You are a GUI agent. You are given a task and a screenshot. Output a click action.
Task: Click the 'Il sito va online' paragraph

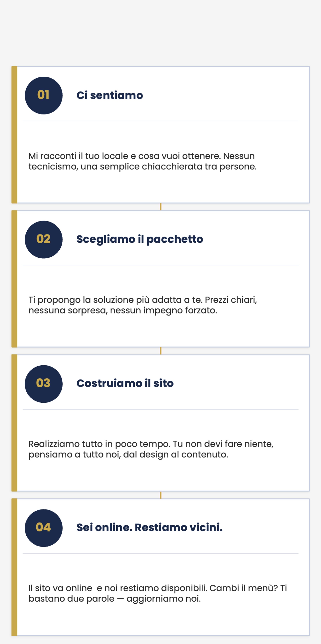click(x=157, y=593)
